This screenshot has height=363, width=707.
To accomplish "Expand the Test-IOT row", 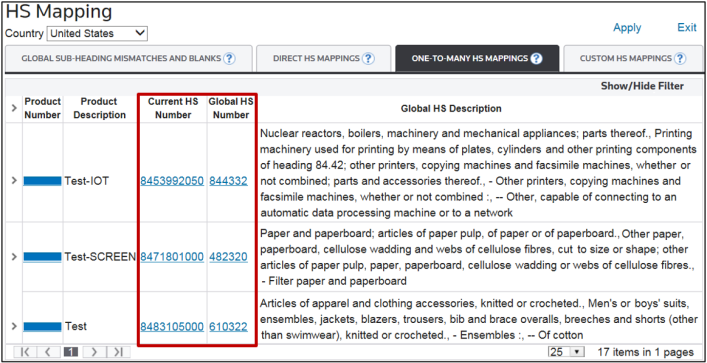I will coord(14,181).
